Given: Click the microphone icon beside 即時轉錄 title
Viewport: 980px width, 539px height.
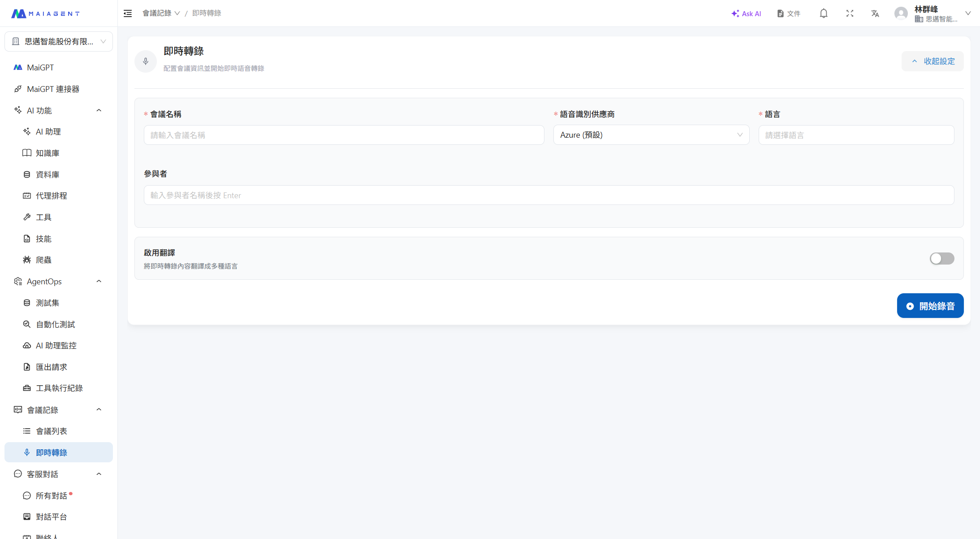Looking at the screenshot, I should 146,61.
